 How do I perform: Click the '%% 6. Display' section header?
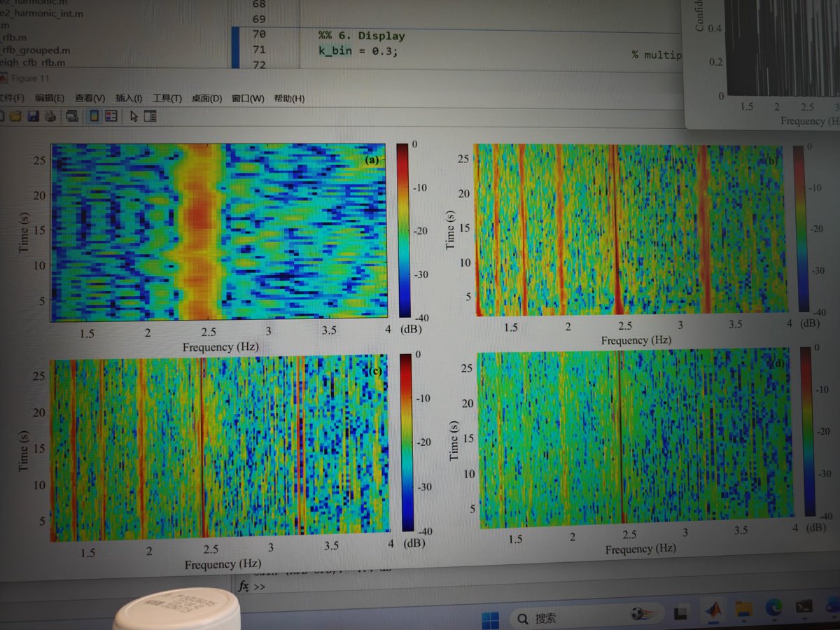[361, 36]
